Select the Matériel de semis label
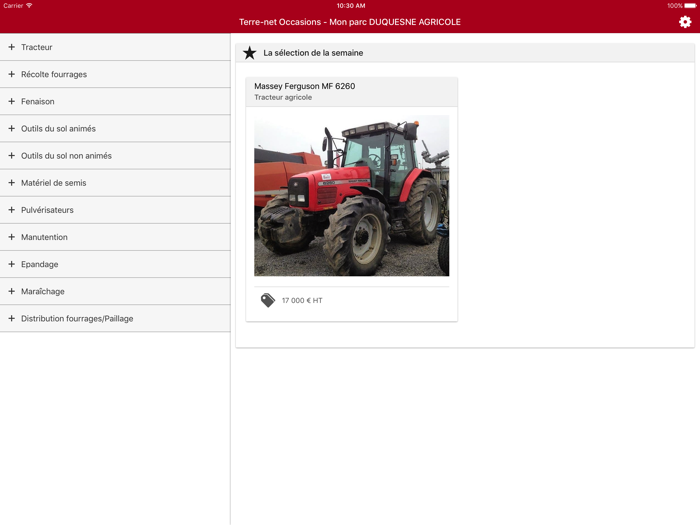This screenshot has height=525, width=700. [x=54, y=183]
